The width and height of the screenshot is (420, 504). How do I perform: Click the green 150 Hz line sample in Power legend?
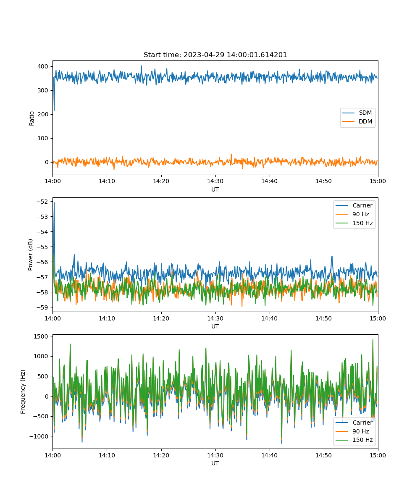pyautogui.click(x=342, y=223)
